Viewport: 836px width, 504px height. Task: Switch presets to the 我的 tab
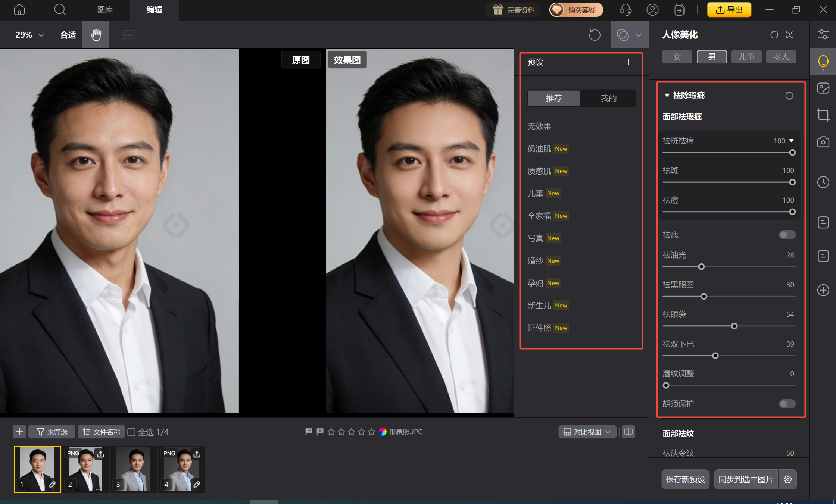[x=608, y=98]
